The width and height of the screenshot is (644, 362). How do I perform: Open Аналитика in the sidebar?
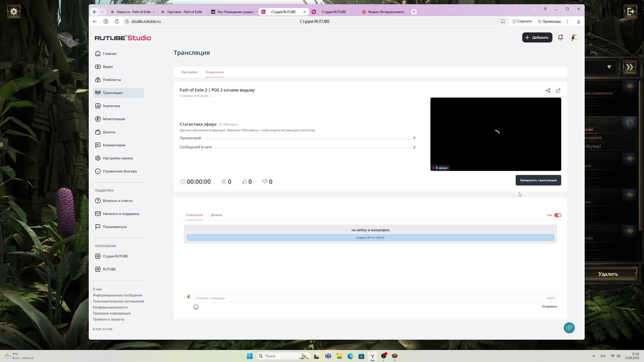[111, 106]
